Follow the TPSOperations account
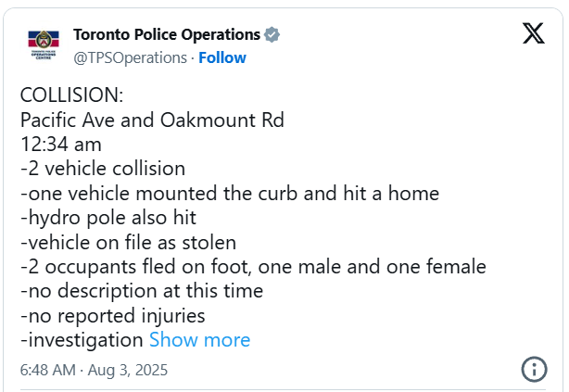This screenshot has height=392, width=569. [222, 57]
